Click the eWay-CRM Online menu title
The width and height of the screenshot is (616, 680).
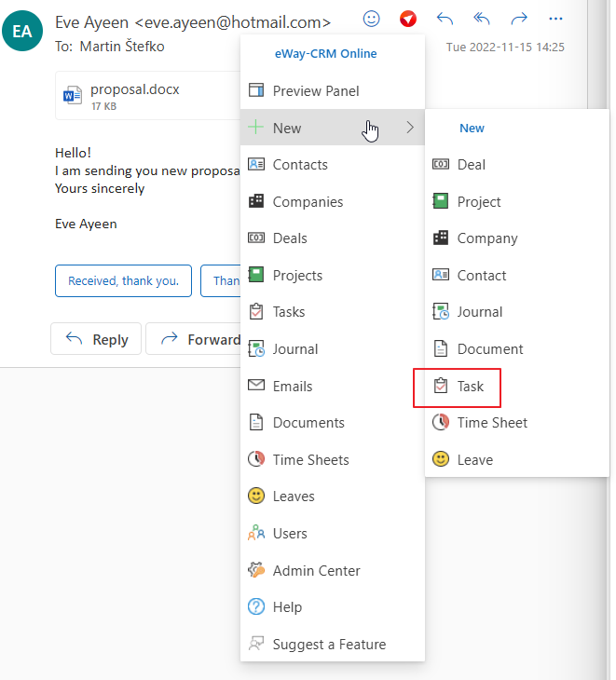click(x=325, y=53)
